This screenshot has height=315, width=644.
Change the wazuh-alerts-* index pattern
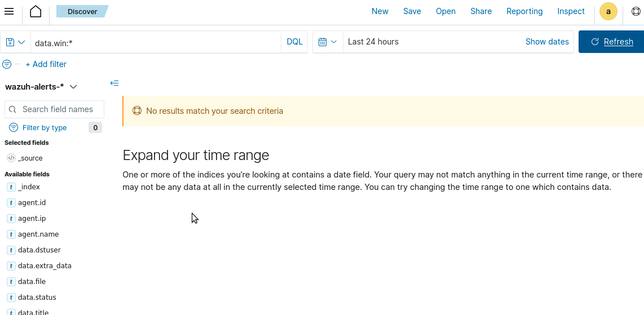41,87
